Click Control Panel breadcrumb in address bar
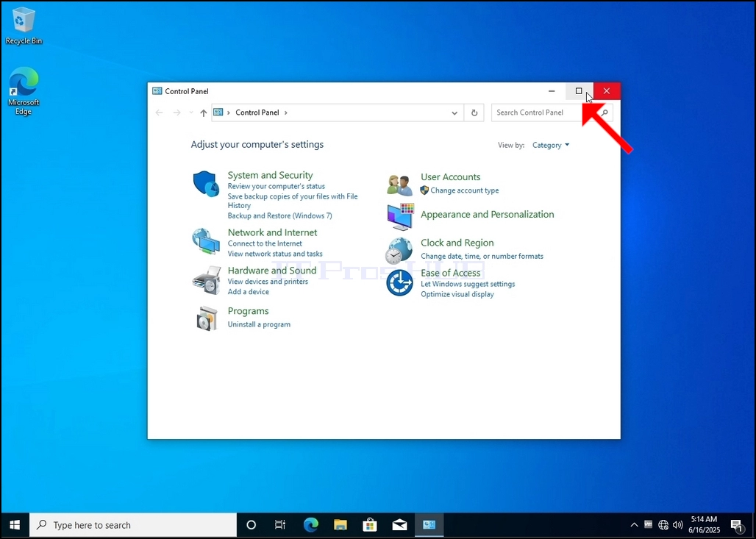 coord(257,113)
